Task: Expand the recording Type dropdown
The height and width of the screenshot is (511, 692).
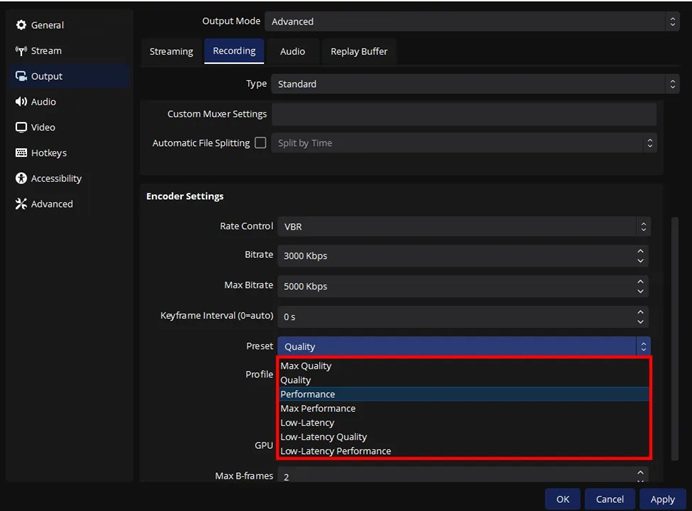Action: 473,84
